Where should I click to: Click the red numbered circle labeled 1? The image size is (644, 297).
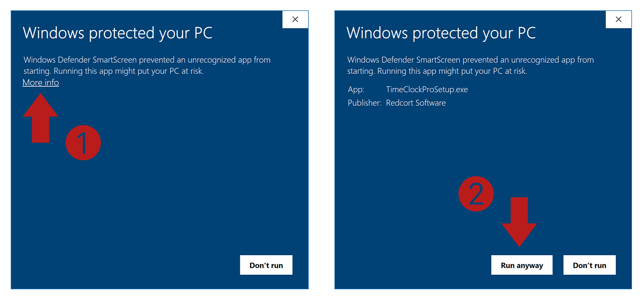coord(83,142)
